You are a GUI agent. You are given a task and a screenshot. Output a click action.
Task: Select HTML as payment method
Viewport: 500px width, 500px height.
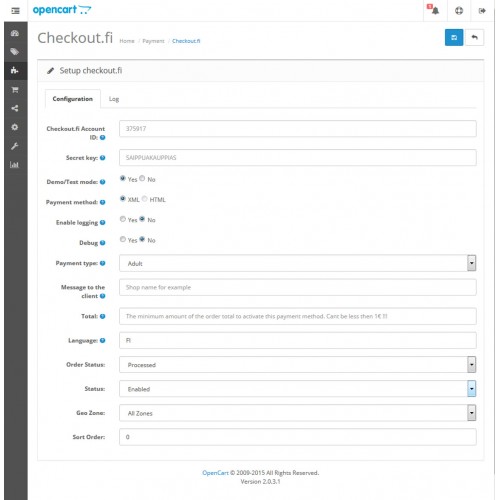(145, 199)
